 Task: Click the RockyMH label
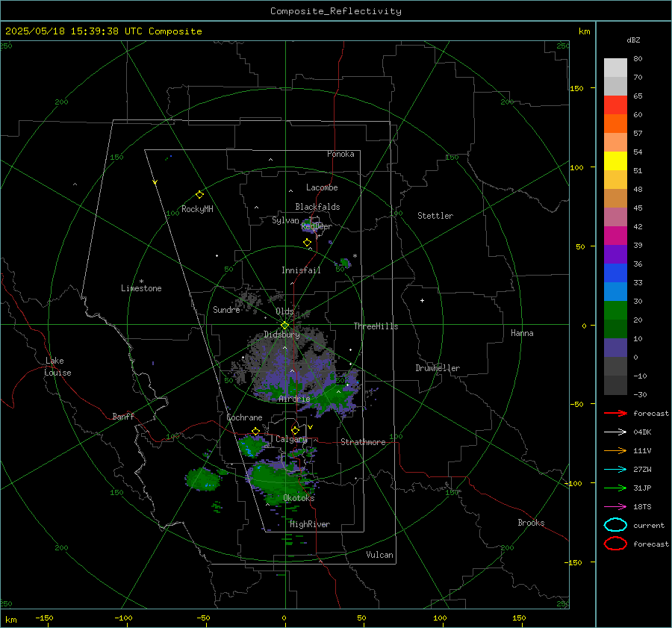(197, 209)
